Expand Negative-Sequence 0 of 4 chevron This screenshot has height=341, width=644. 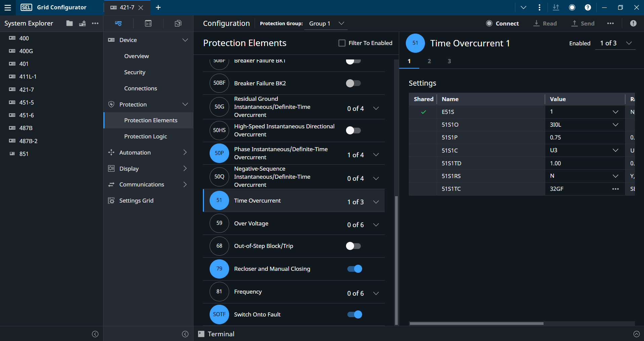pos(376,178)
